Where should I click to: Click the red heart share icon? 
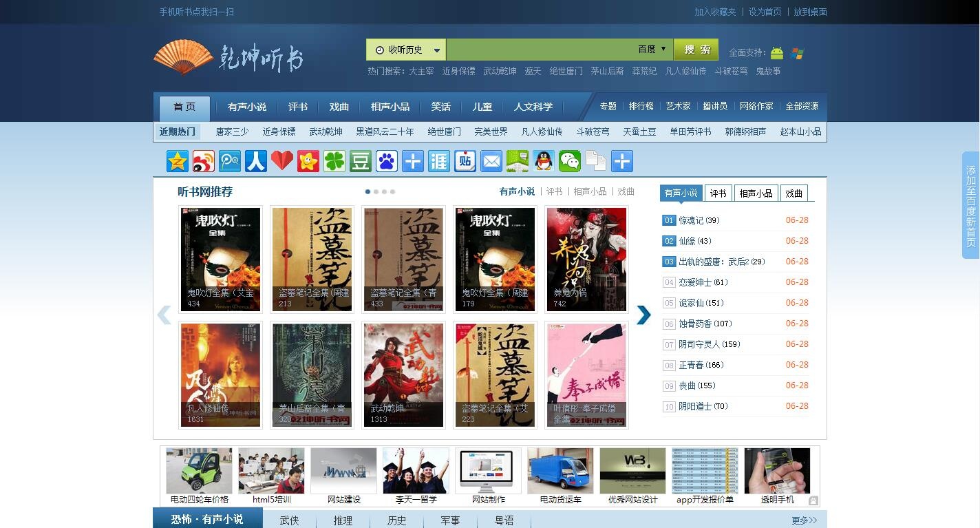pyautogui.click(x=282, y=161)
